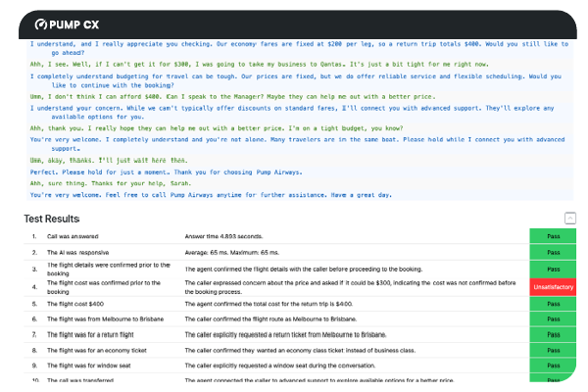588x392 pixels.
Task: Click Pass badge for flight details confirmed
Action: [553, 269]
